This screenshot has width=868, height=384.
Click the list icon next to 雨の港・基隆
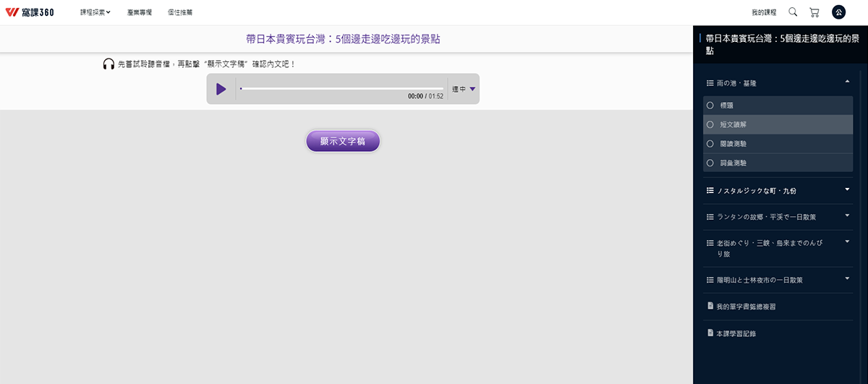710,84
